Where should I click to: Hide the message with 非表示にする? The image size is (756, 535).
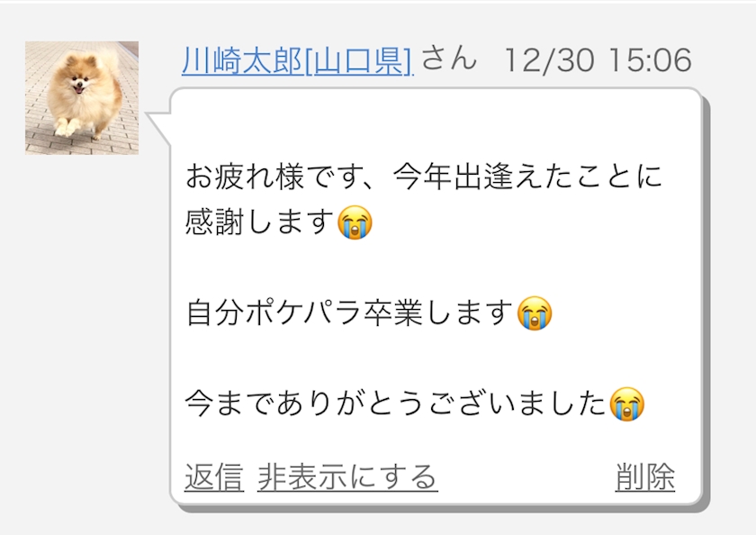tap(347, 477)
